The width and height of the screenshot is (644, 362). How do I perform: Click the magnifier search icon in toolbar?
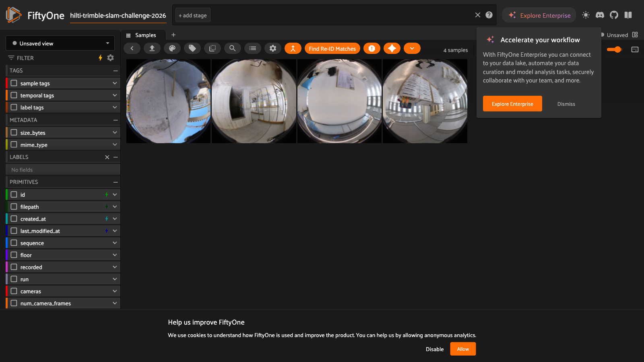point(233,48)
